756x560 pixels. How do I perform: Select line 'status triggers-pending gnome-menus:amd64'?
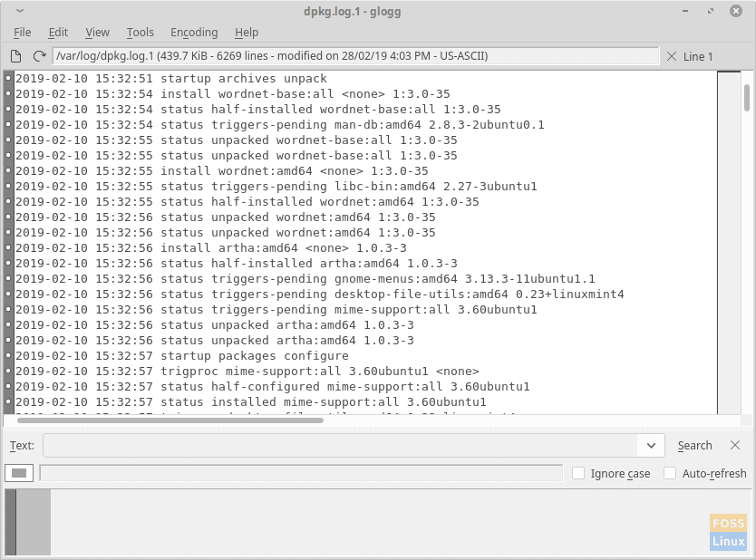pos(305,278)
